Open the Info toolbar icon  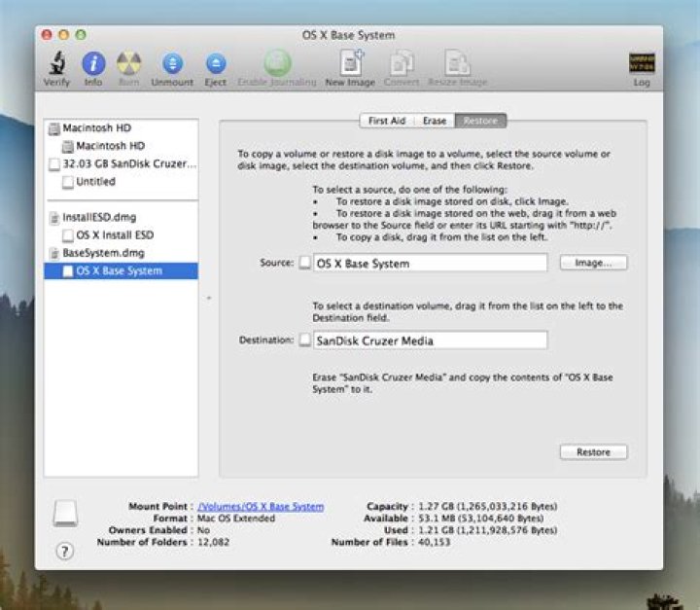93,63
